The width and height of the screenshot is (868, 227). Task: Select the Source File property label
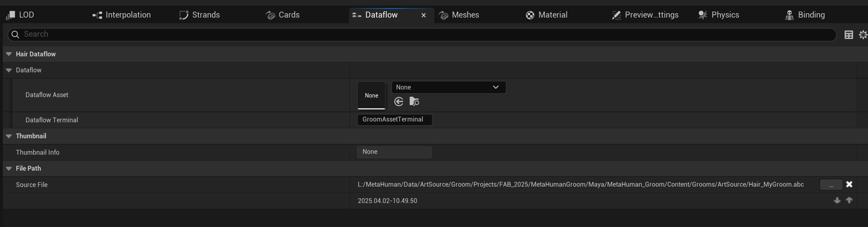tap(32, 185)
